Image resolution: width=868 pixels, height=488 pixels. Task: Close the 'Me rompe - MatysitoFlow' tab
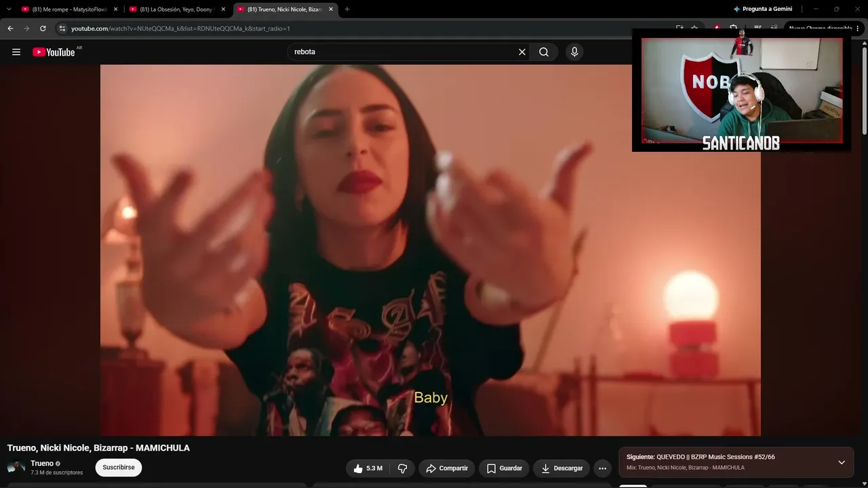pyautogui.click(x=116, y=9)
